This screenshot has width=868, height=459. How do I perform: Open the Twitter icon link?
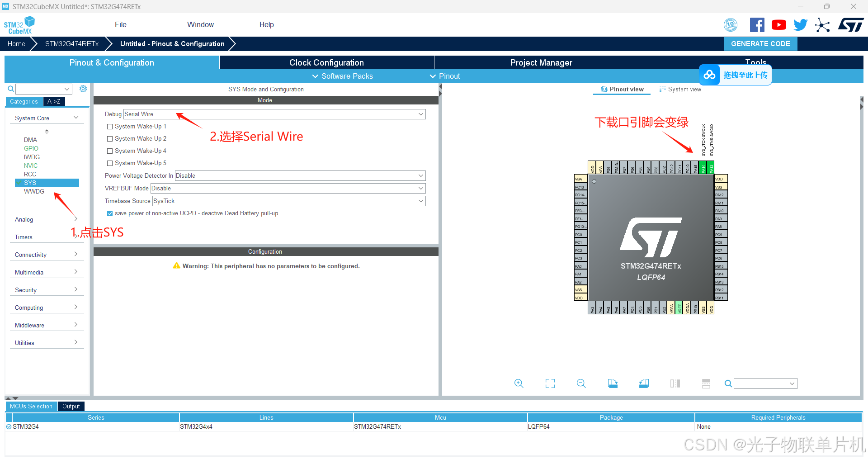[800, 25]
